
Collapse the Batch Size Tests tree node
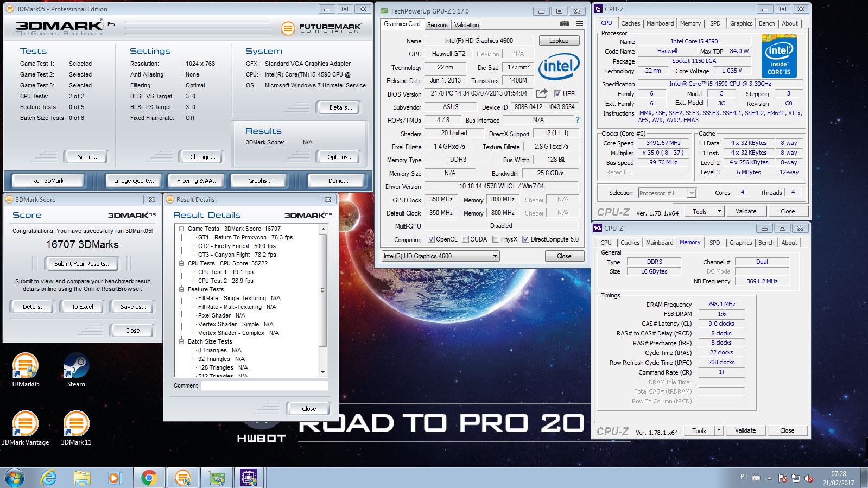(x=182, y=341)
